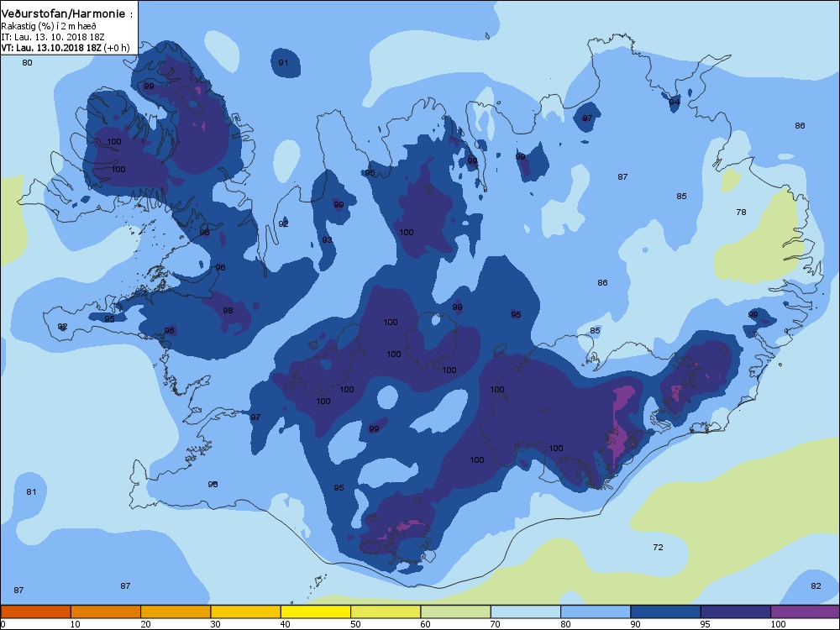The height and width of the screenshot is (630, 840).
Task: Click the 10–20 orange legend swatch
Action: (106, 612)
